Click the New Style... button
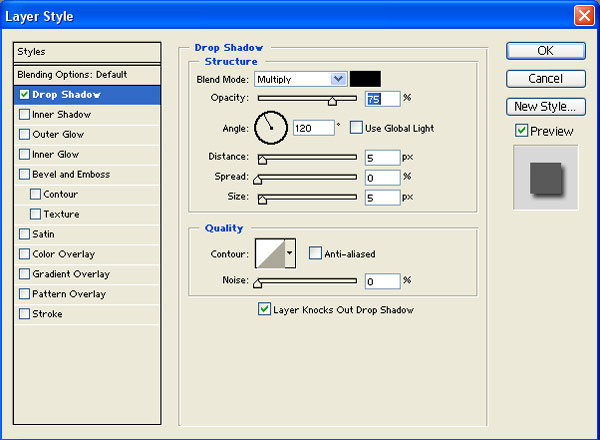 (x=545, y=106)
